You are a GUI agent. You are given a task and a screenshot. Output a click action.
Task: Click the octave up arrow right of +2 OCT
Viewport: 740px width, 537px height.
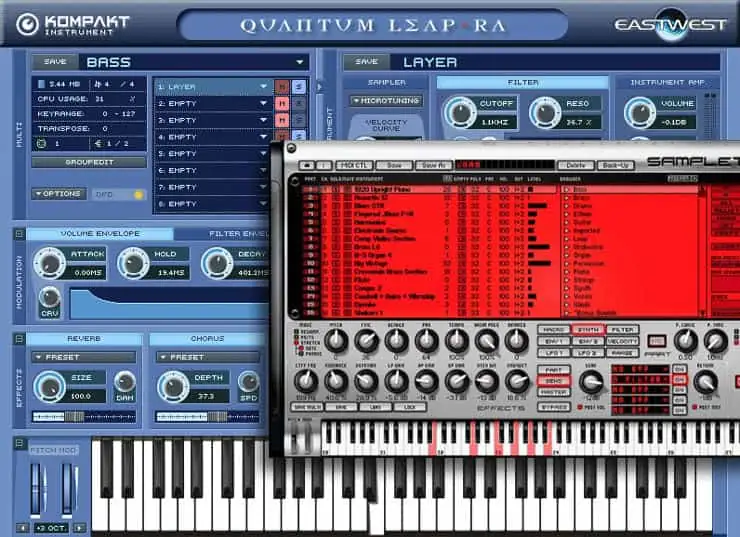79,528
